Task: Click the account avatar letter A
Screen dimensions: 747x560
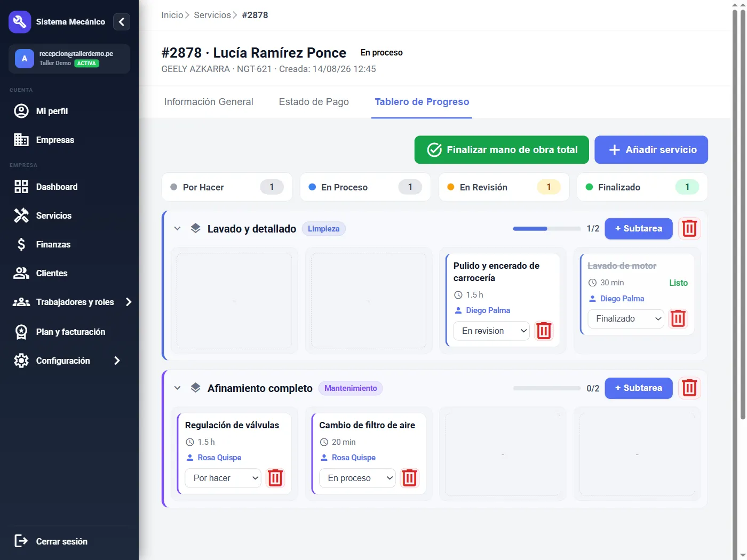Action: pyautogui.click(x=25, y=59)
